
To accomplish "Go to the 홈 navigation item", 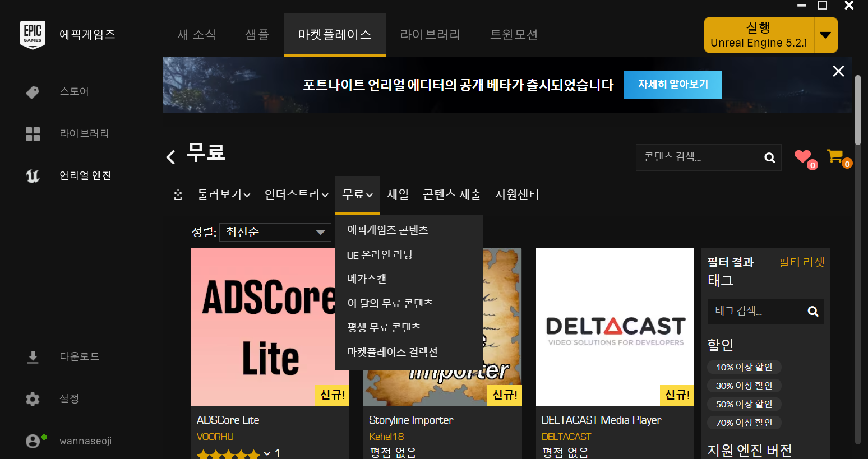I will 178,194.
